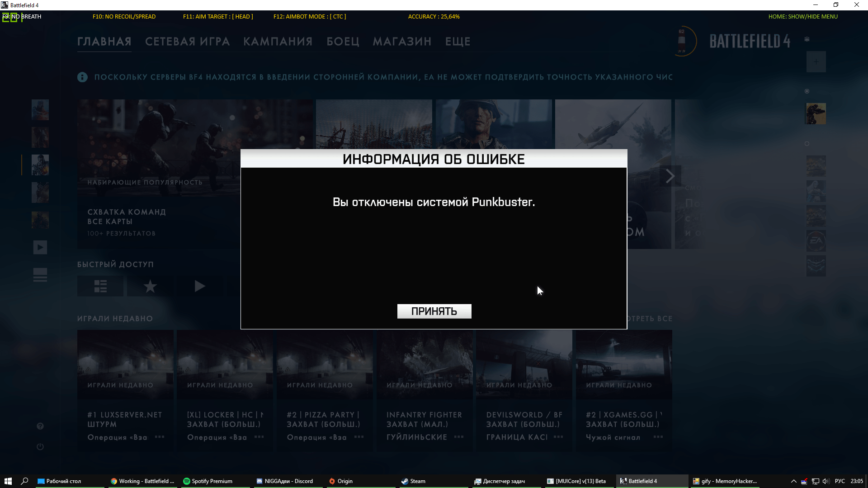The width and height of the screenshot is (868, 488).
Task: Switch to Steam in taskbar
Action: point(433,481)
